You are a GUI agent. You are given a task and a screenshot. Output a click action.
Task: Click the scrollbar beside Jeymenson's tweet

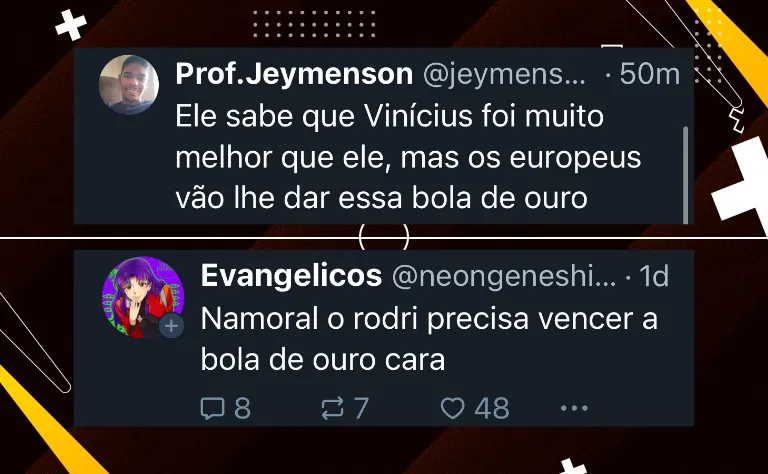(x=685, y=175)
